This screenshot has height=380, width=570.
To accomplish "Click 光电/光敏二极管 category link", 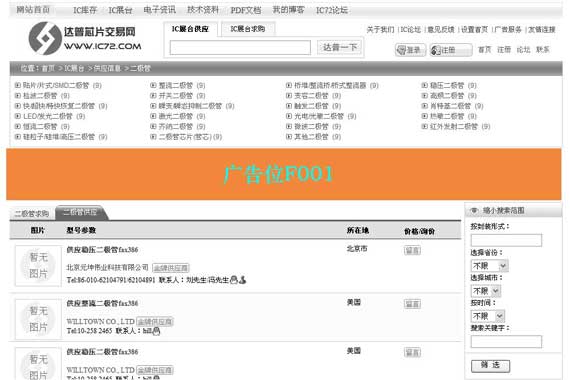I will [319, 116].
